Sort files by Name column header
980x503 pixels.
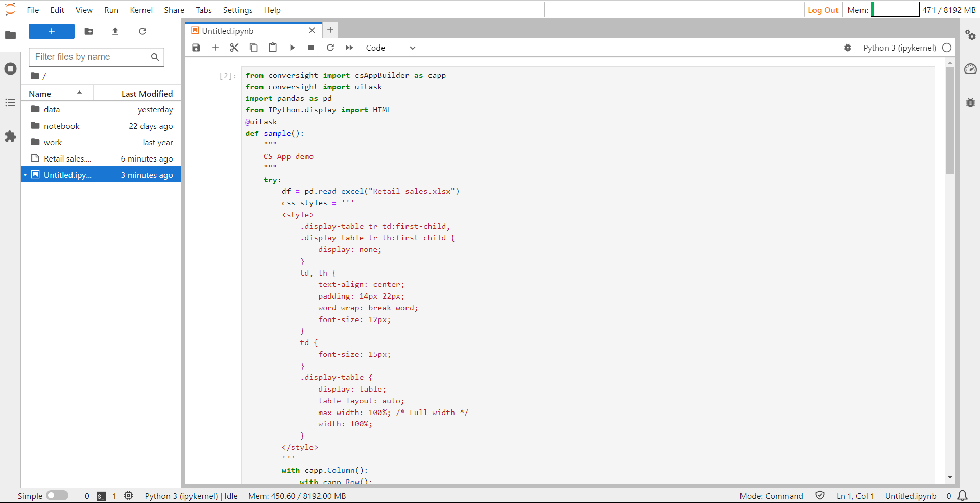57,94
